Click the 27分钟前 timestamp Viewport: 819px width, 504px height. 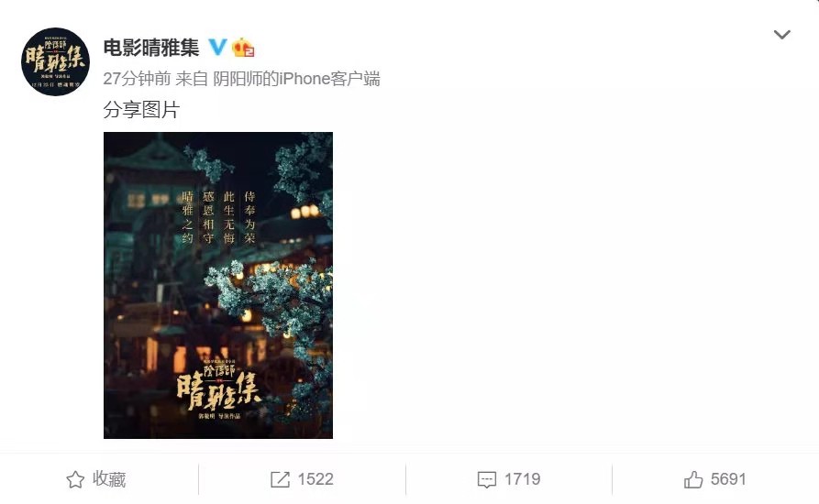tap(137, 79)
